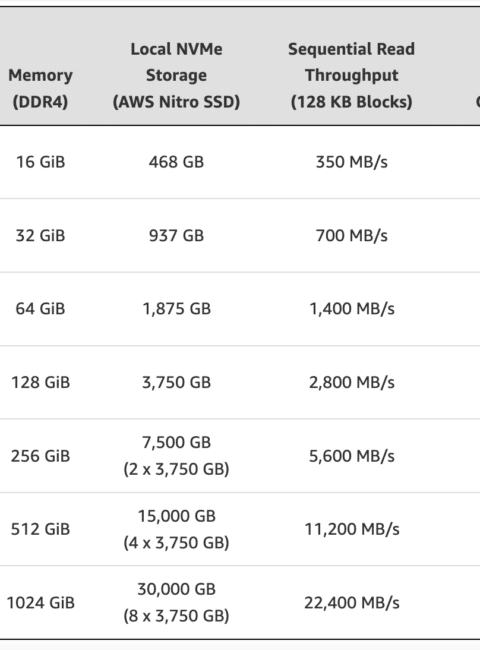Click the Memory (DDR4) column header

tap(40, 89)
